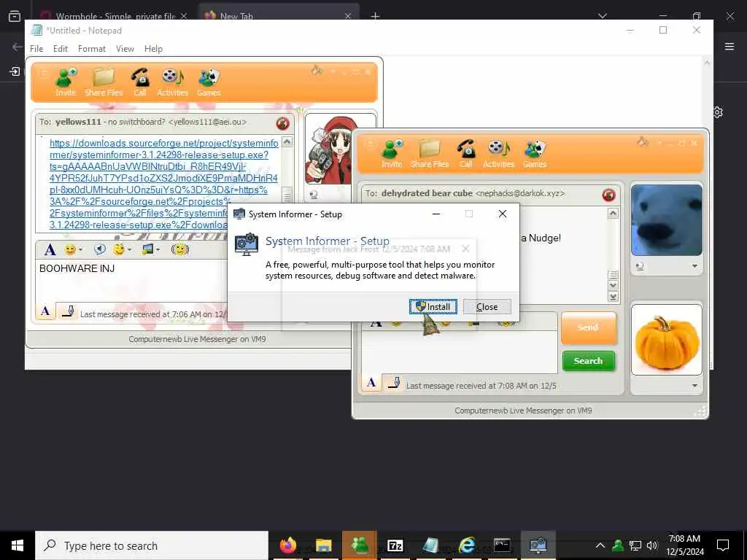
Task: Open a new browser tab with plus button
Action: (376, 16)
